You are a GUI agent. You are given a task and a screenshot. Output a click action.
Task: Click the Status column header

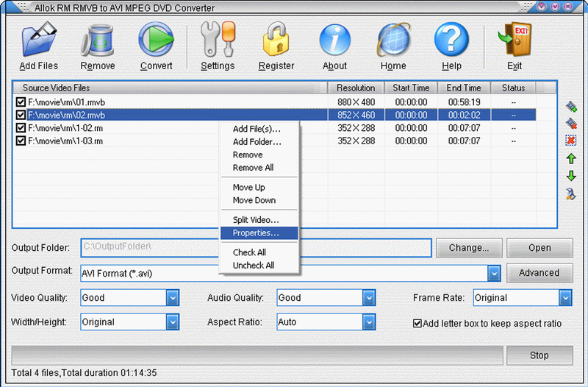click(513, 88)
